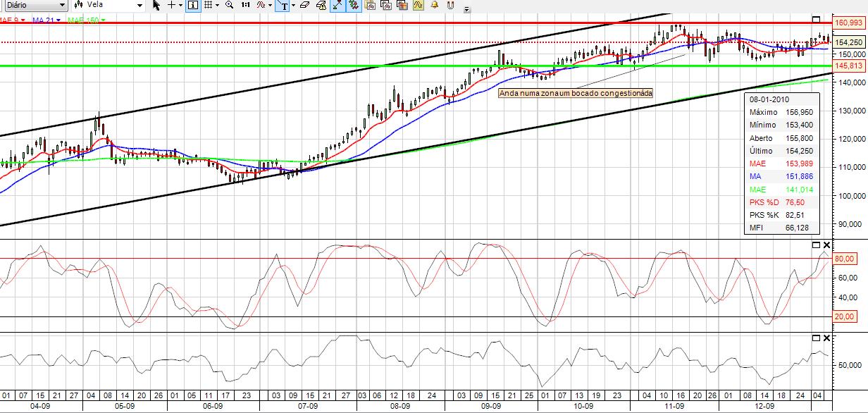
Task: Reset chart zoom with 1:1 button
Action: click(x=245, y=5)
